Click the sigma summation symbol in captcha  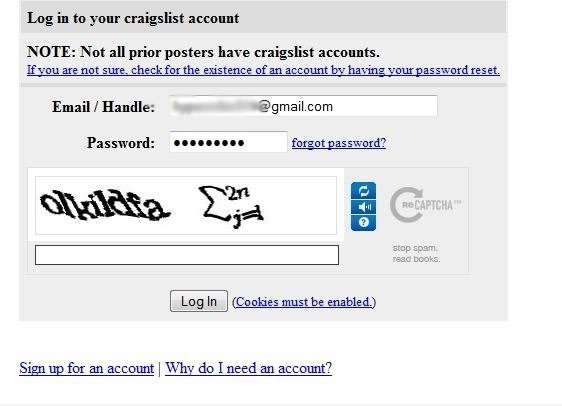[211, 202]
